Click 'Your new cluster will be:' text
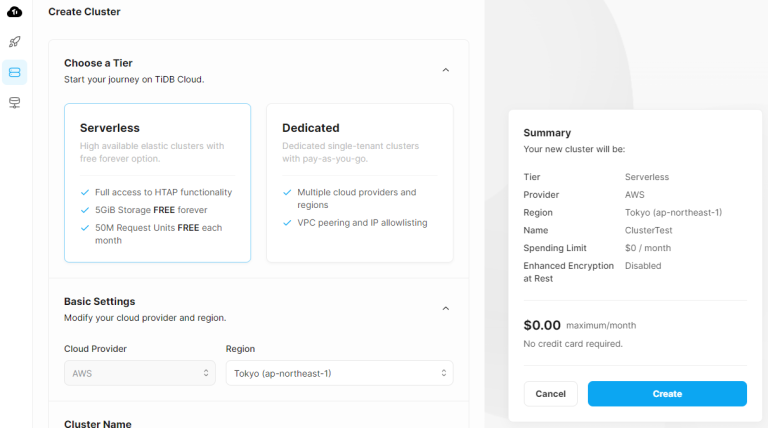Image resolution: width=768 pixels, height=428 pixels. 574,149
